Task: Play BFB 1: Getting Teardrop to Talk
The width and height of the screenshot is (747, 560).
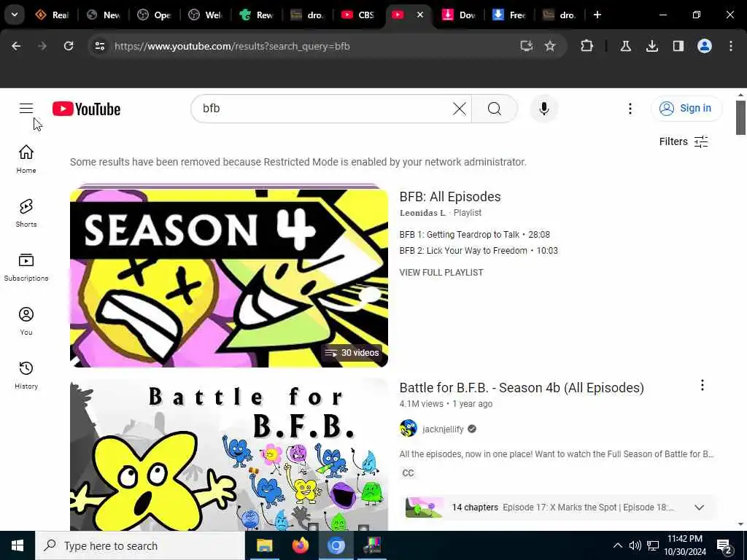Action: [x=474, y=234]
